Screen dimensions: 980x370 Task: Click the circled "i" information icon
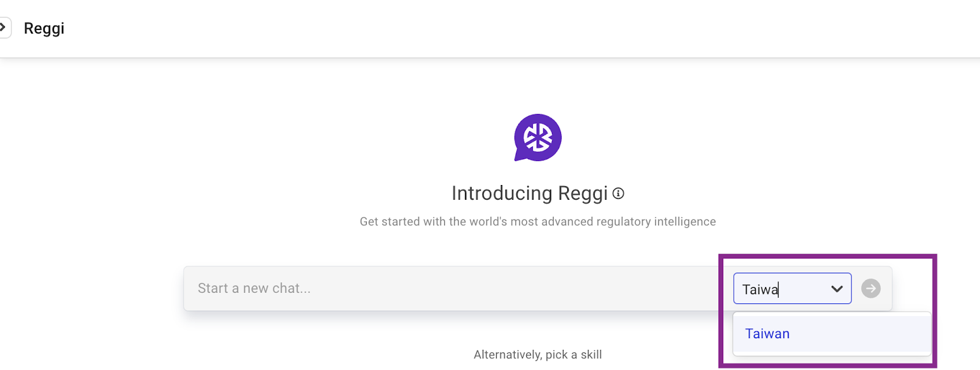tap(619, 194)
